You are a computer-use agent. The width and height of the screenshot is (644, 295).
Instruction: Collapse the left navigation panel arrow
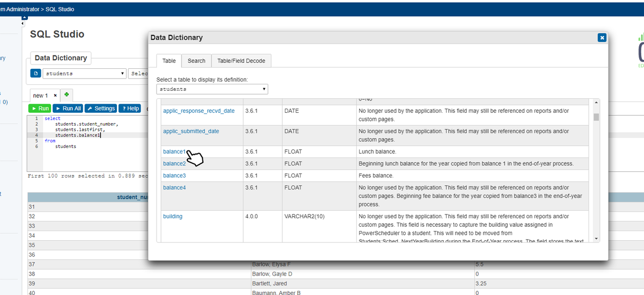point(23,24)
